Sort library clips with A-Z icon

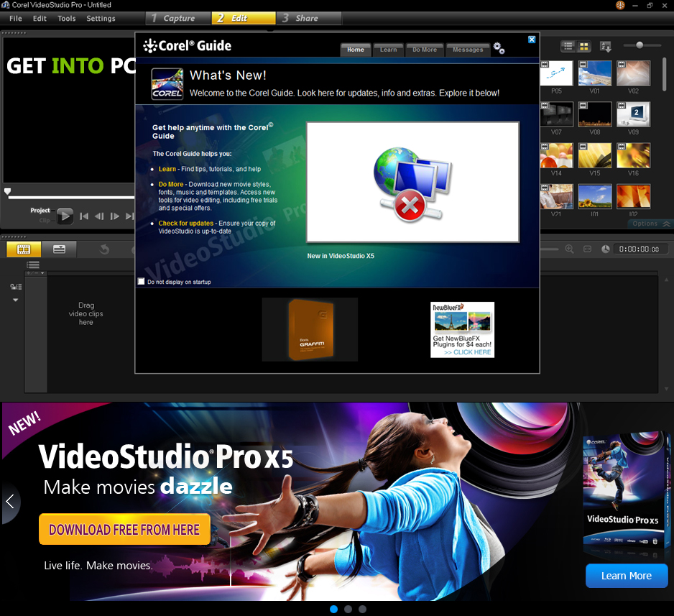606,47
